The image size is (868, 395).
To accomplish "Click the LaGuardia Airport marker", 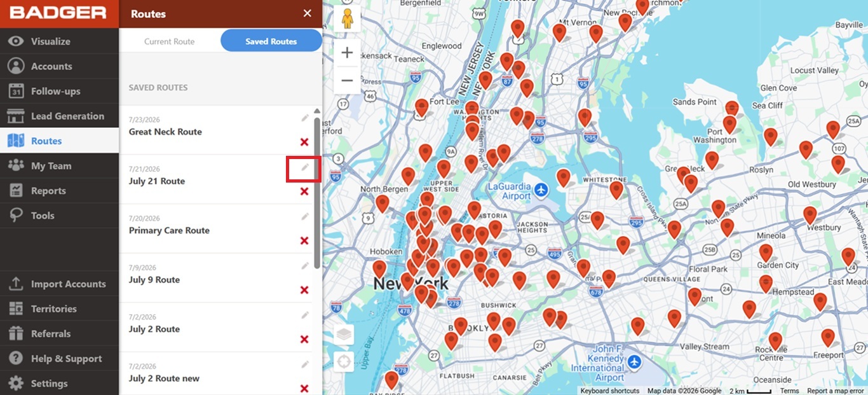I will [x=541, y=190].
